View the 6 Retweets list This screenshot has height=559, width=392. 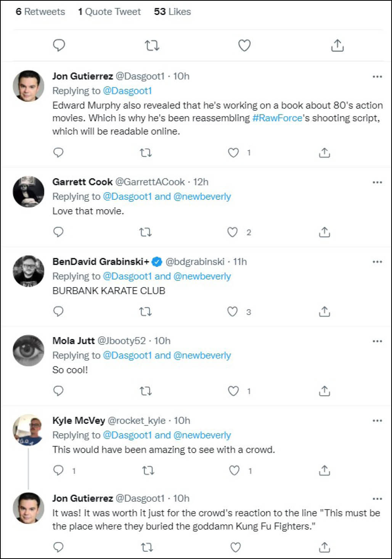click(x=40, y=12)
